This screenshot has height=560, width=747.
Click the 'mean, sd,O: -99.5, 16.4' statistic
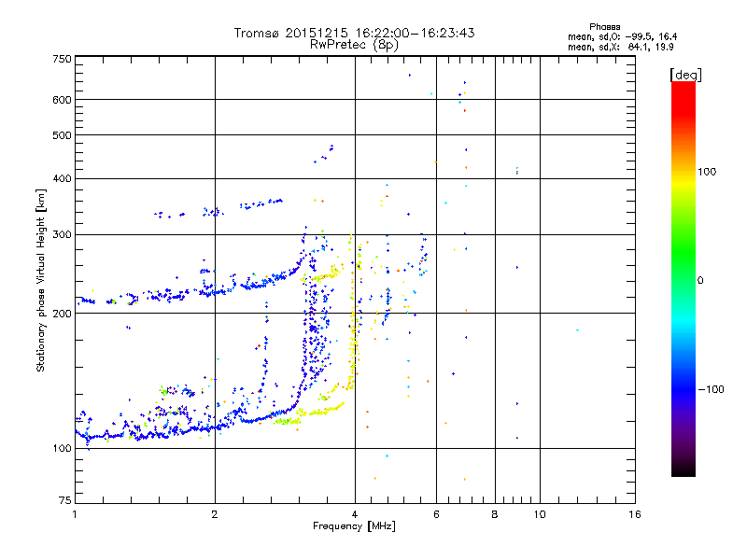click(x=622, y=36)
